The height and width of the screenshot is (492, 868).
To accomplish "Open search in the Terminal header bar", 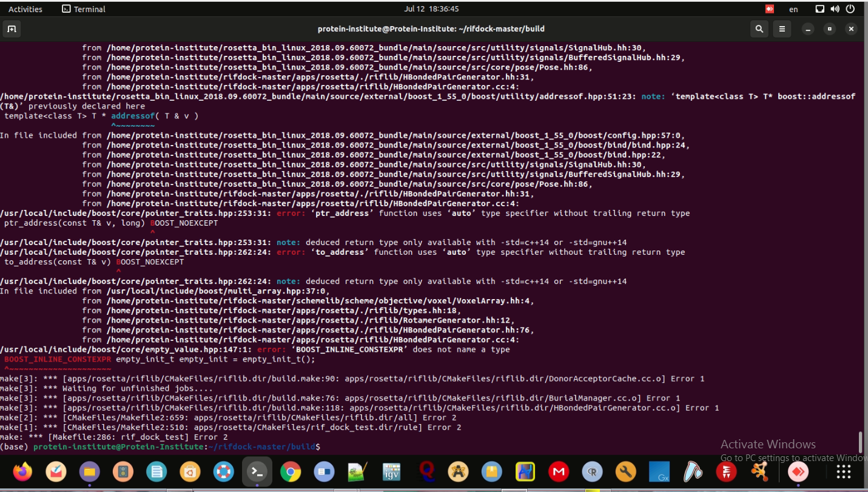I will [x=759, y=29].
